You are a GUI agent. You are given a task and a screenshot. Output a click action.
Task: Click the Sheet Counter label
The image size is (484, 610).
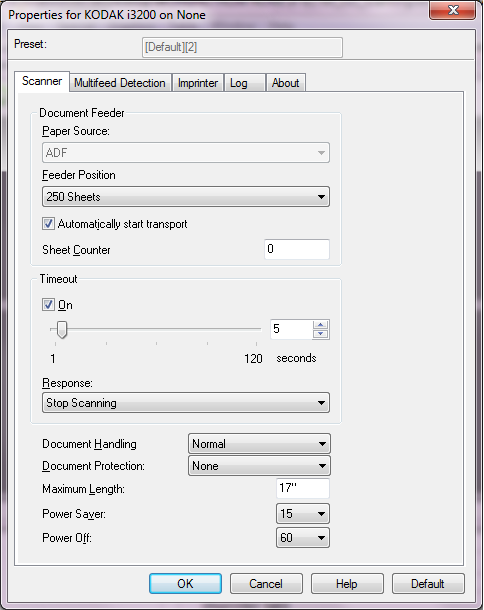76,250
